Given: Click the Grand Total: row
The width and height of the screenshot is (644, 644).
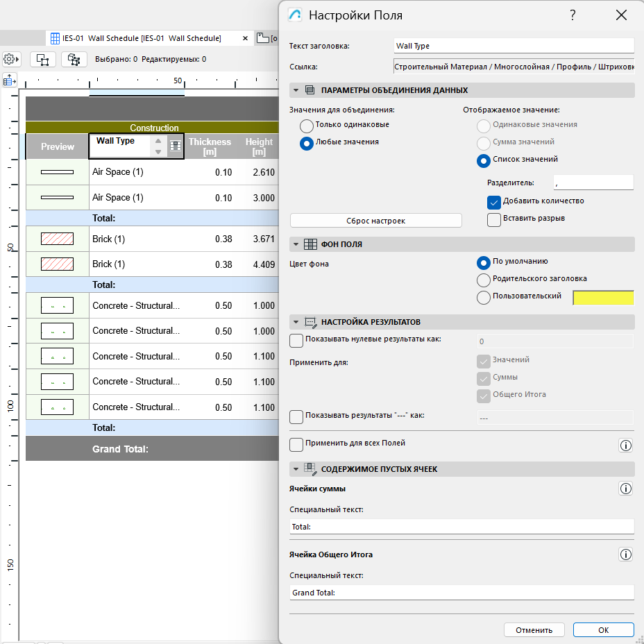Looking at the screenshot, I should (153, 448).
